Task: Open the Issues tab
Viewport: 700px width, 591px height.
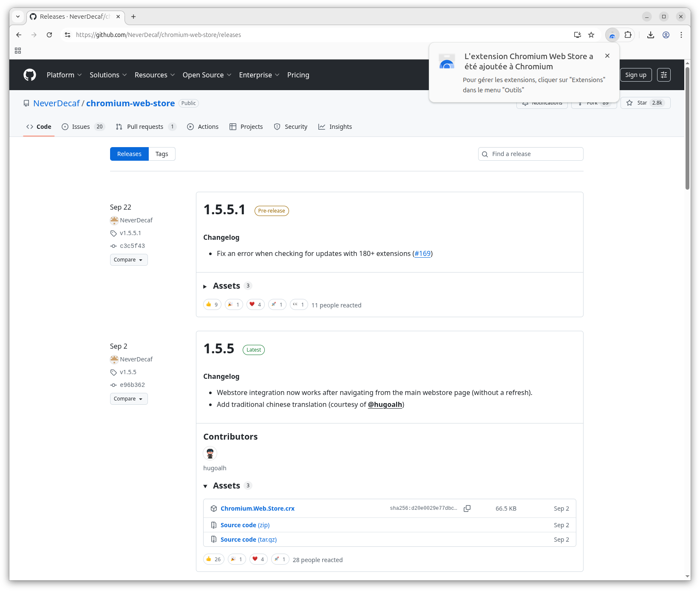Action: coord(81,127)
